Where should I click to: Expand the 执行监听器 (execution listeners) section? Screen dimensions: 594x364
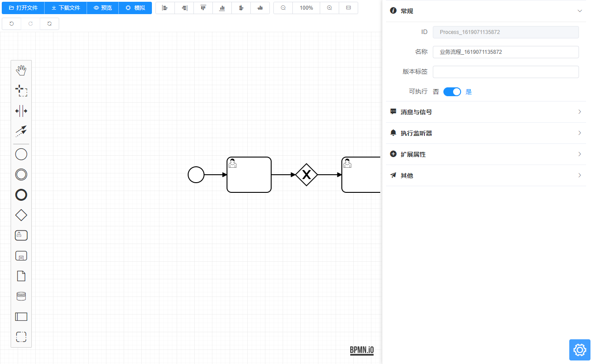(486, 133)
